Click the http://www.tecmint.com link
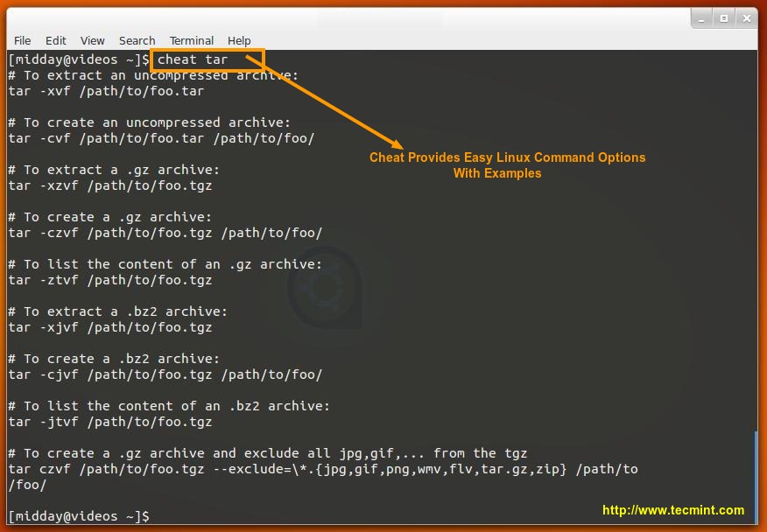767x532 pixels. point(672,508)
